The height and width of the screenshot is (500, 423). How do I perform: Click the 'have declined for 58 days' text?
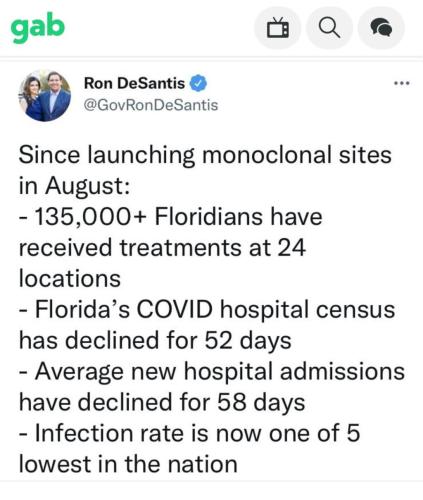pos(162,402)
